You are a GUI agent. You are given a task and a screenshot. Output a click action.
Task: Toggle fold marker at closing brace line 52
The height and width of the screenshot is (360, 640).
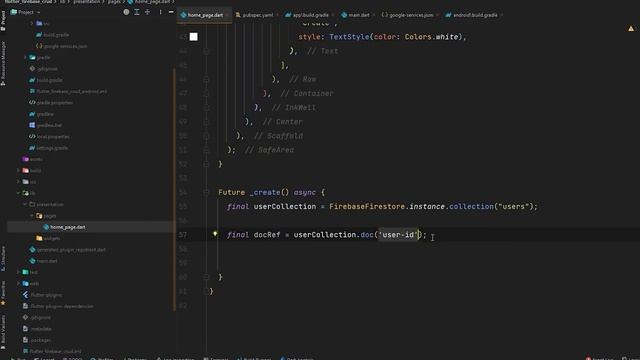(x=207, y=164)
